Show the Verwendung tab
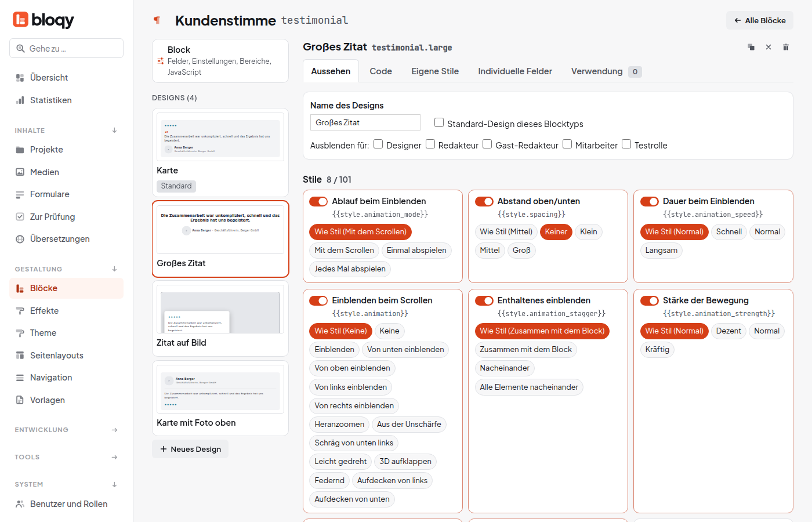 [x=606, y=71]
